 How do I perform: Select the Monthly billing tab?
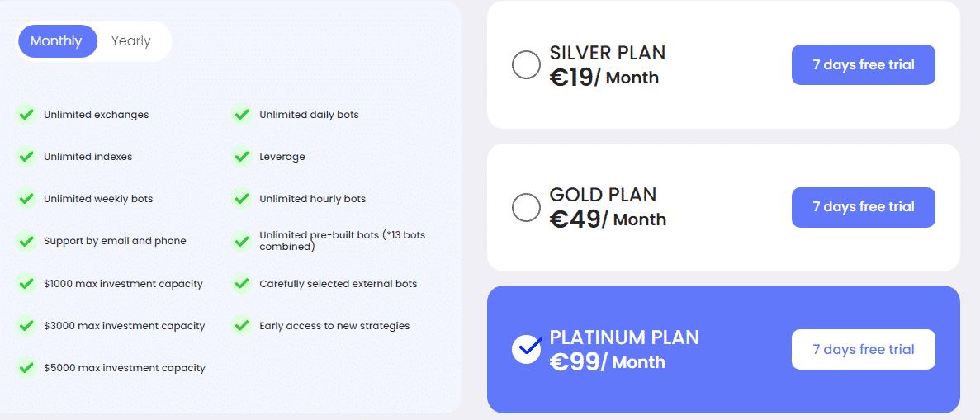click(x=57, y=41)
